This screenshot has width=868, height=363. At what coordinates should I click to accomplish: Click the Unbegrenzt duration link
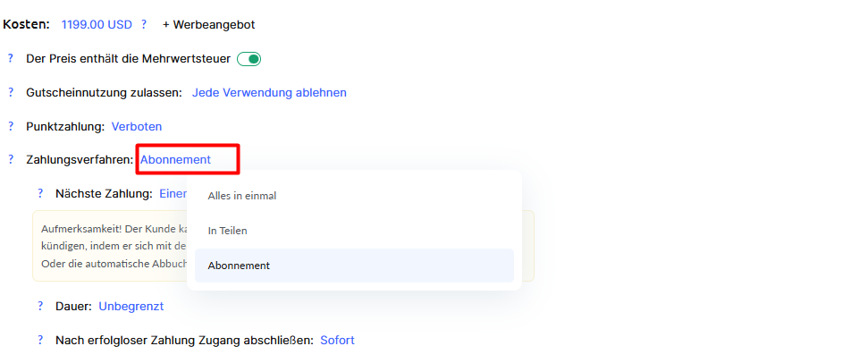[x=131, y=306]
